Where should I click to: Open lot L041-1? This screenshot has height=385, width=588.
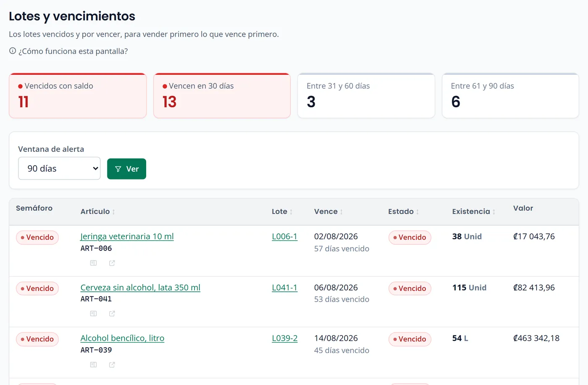click(285, 287)
